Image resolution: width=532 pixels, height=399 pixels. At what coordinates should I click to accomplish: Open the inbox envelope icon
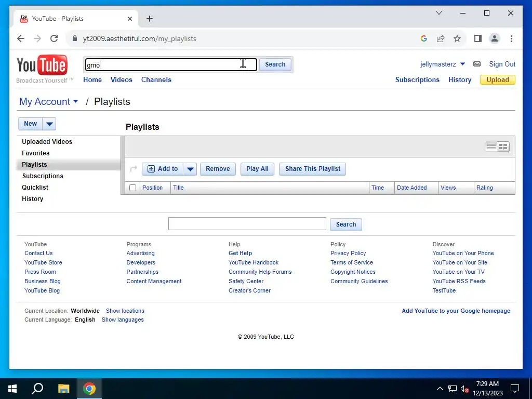[477, 64]
